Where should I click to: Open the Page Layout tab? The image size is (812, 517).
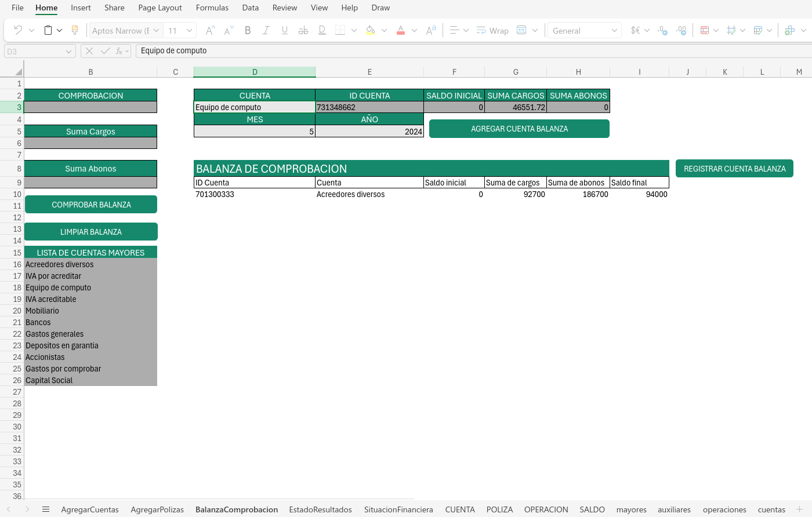[160, 8]
